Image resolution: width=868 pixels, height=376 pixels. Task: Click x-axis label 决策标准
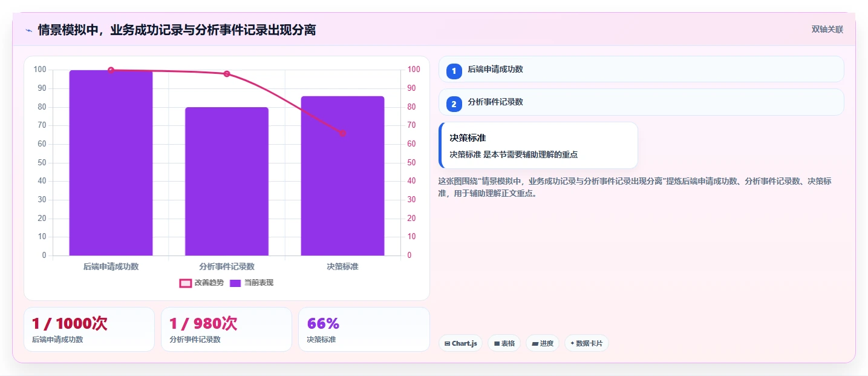point(342,266)
